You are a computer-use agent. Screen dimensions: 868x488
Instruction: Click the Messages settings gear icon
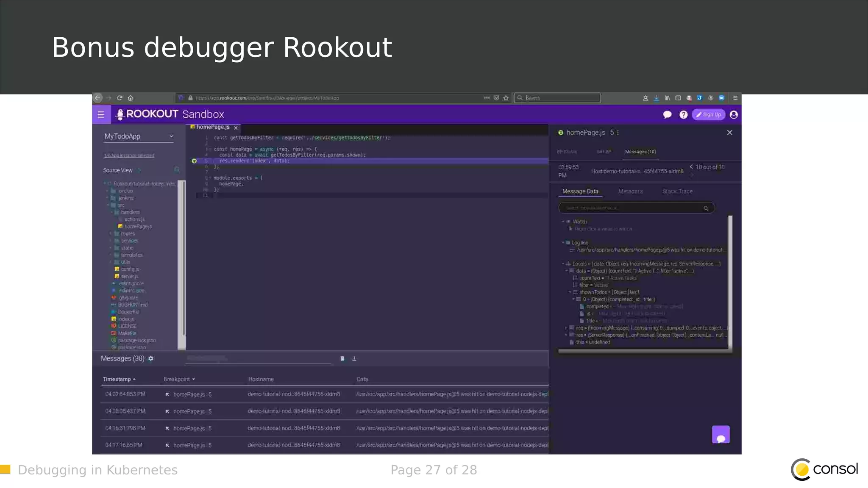(x=151, y=358)
